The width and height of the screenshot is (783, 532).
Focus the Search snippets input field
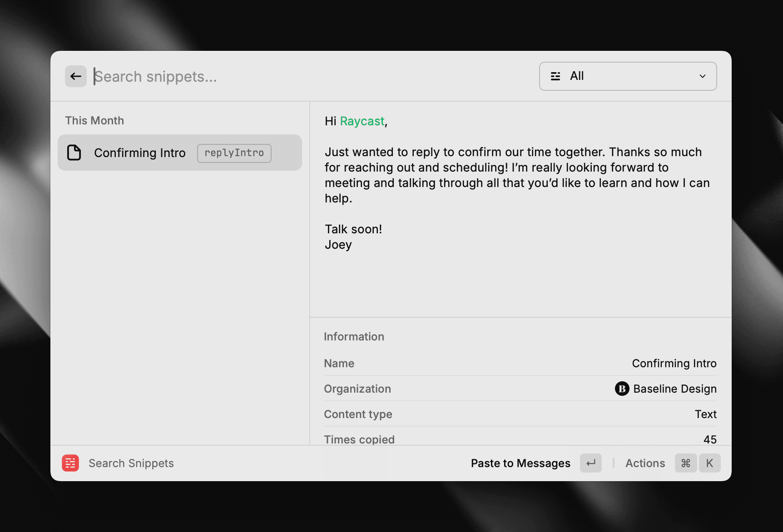[313, 76]
